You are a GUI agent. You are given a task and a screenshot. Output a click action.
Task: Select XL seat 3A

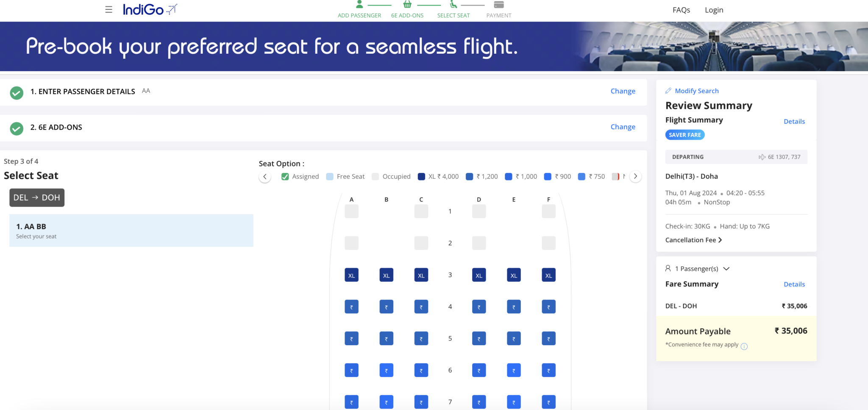tap(351, 275)
